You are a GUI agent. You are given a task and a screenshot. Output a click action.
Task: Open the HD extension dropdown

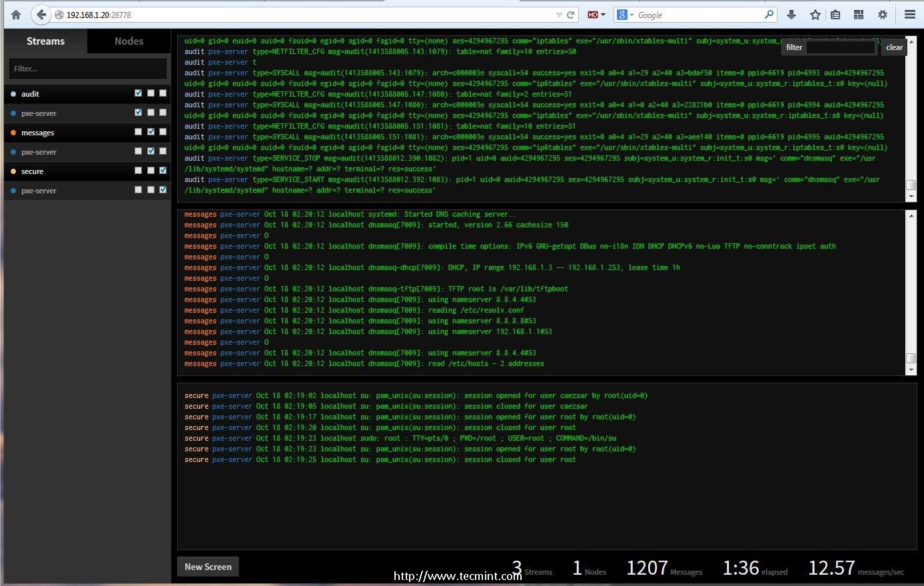[596, 15]
